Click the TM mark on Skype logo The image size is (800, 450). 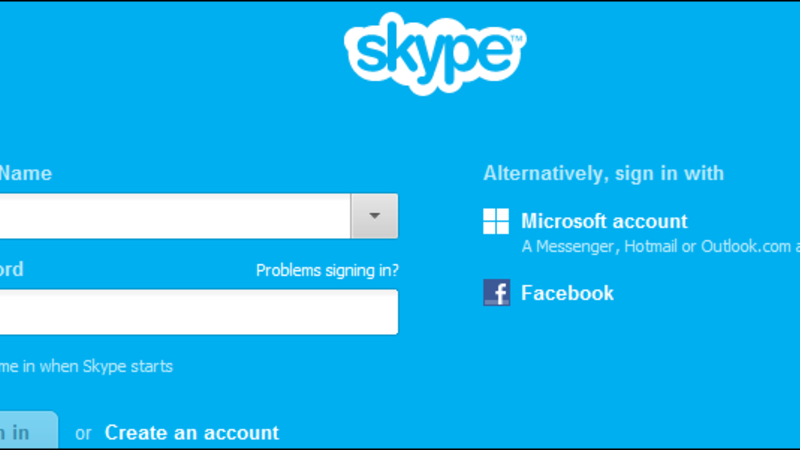[x=516, y=38]
